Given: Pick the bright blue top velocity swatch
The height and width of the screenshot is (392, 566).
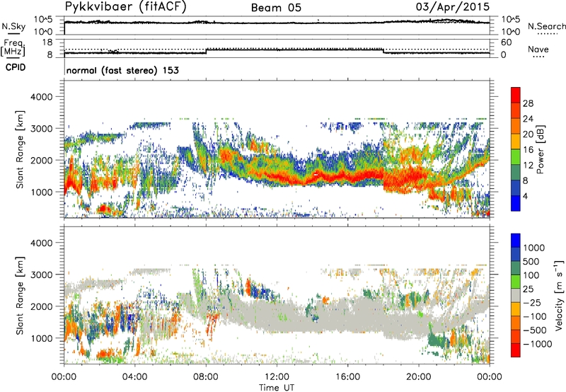Looking at the screenshot, I should coord(516,241).
